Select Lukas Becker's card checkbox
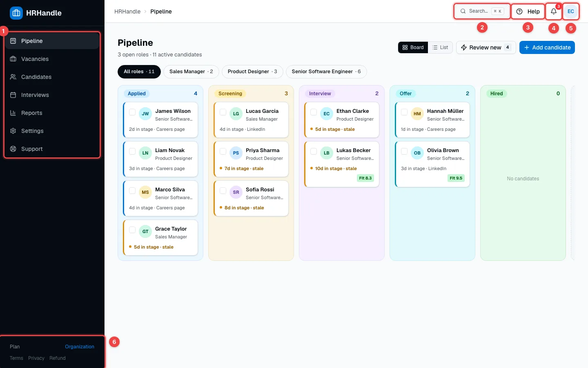 pyautogui.click(x=314, y=151)
